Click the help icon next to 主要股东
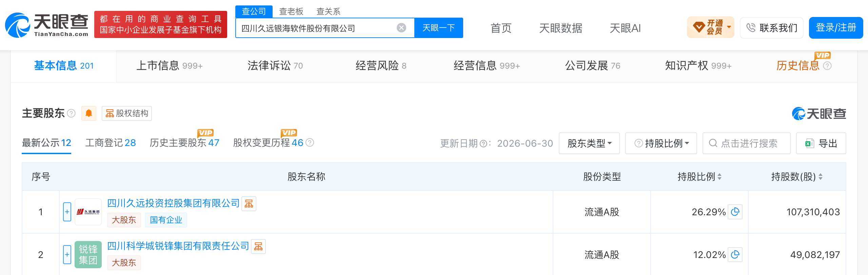The height and width of the screenshot is (275, 868). click(71, 113)
